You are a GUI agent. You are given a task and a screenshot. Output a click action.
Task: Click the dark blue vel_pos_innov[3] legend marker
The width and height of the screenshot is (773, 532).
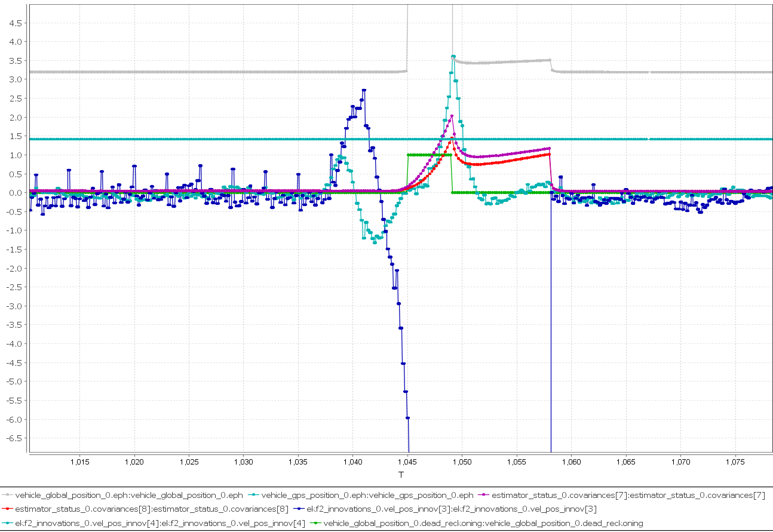pos(299,509)
